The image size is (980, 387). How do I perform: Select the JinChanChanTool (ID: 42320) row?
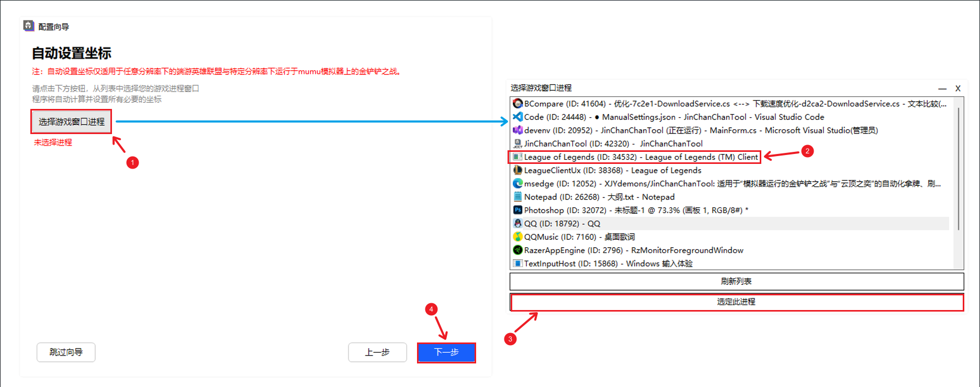(x=730, y=143)
